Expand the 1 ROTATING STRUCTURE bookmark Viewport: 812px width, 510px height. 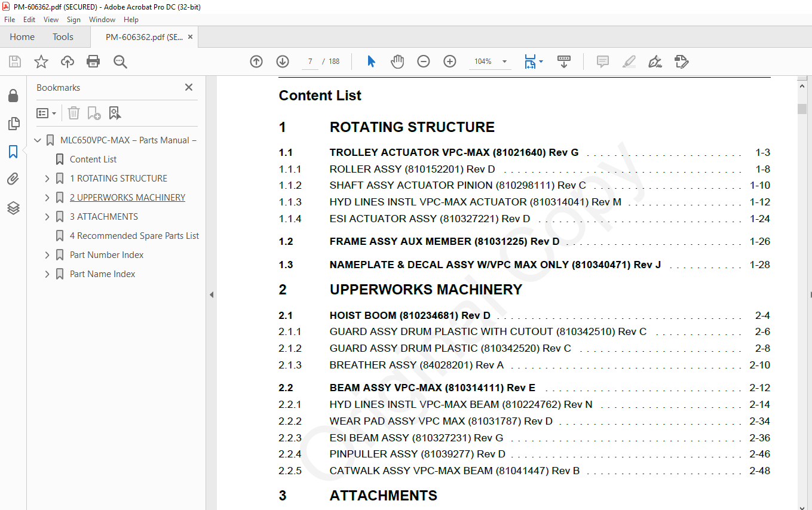click(47, 179)
